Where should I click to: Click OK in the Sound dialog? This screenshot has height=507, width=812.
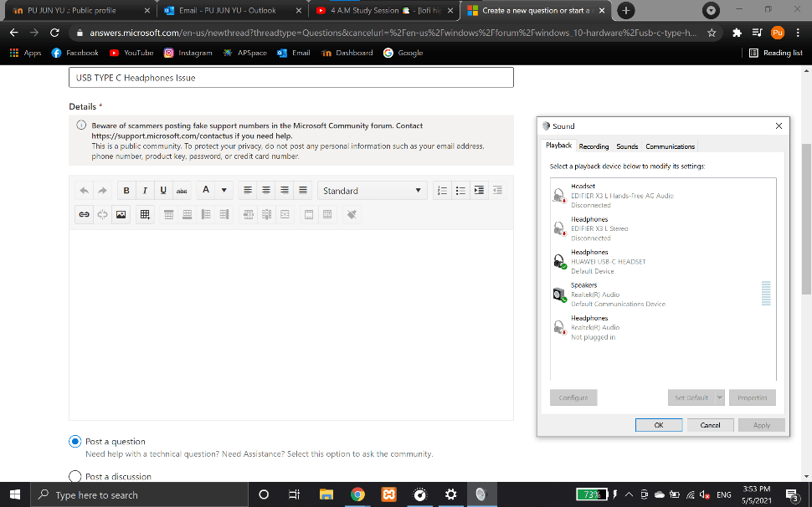[659, 425]
